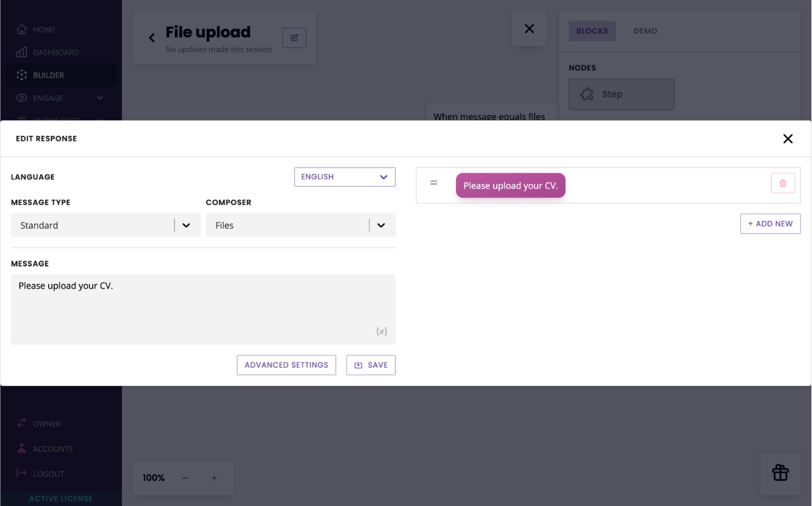812x506 pixels.
Task: Open Advanced Settings
Action: click(286, 365)
